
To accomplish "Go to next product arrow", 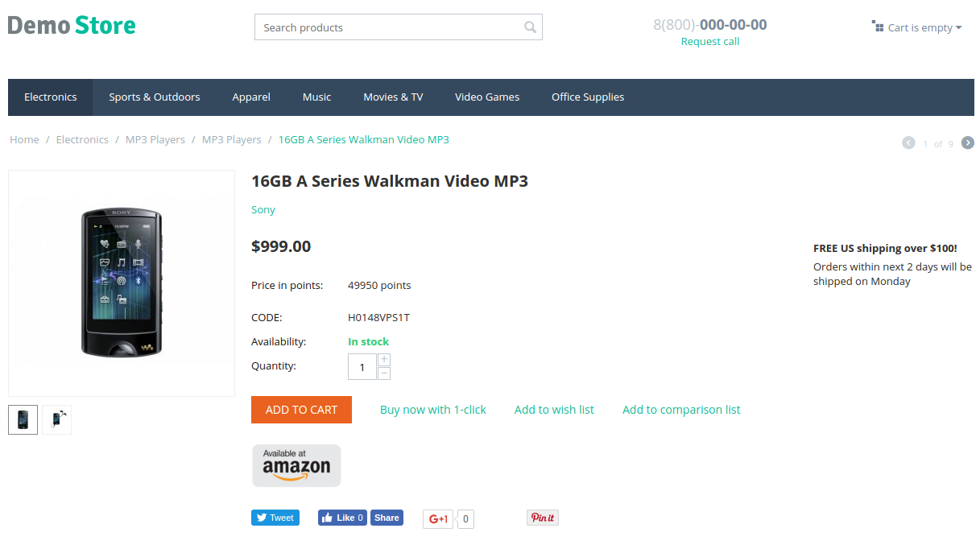I will coord(968,142).
